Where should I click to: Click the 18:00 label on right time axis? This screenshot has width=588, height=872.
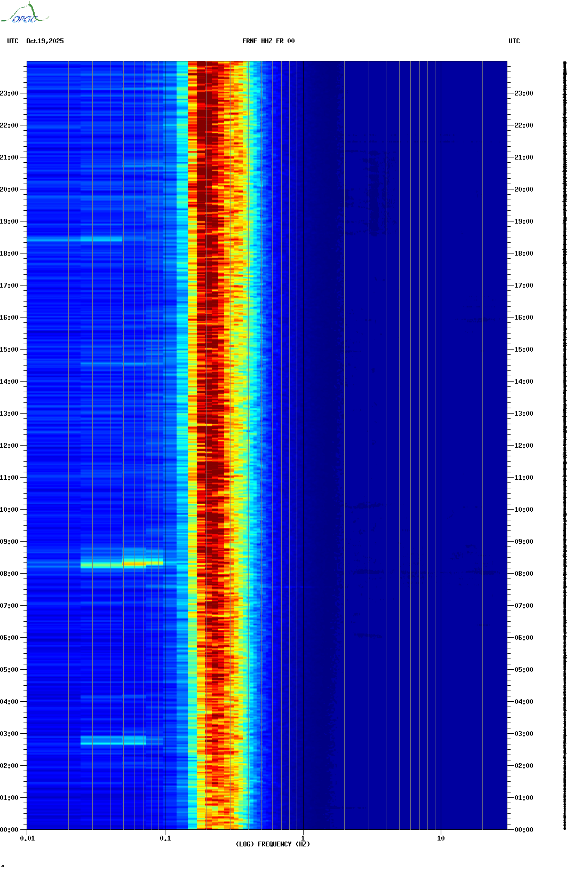click(523, 253)
